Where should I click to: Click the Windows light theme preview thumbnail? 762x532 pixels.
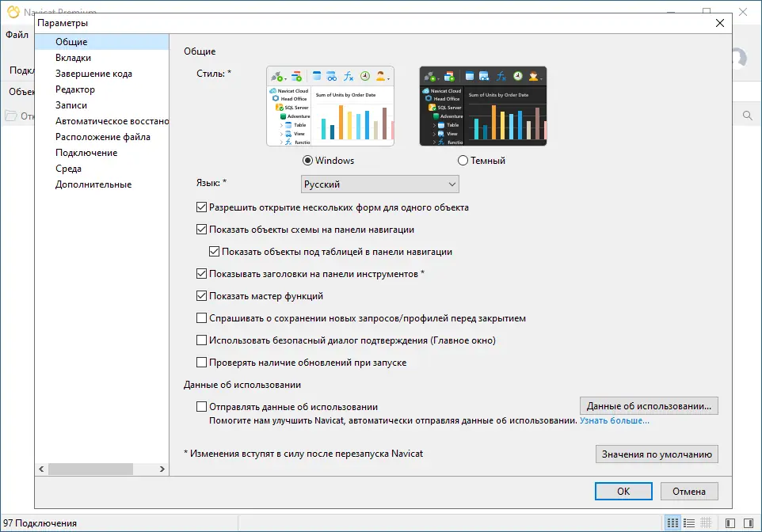[330, 106]
